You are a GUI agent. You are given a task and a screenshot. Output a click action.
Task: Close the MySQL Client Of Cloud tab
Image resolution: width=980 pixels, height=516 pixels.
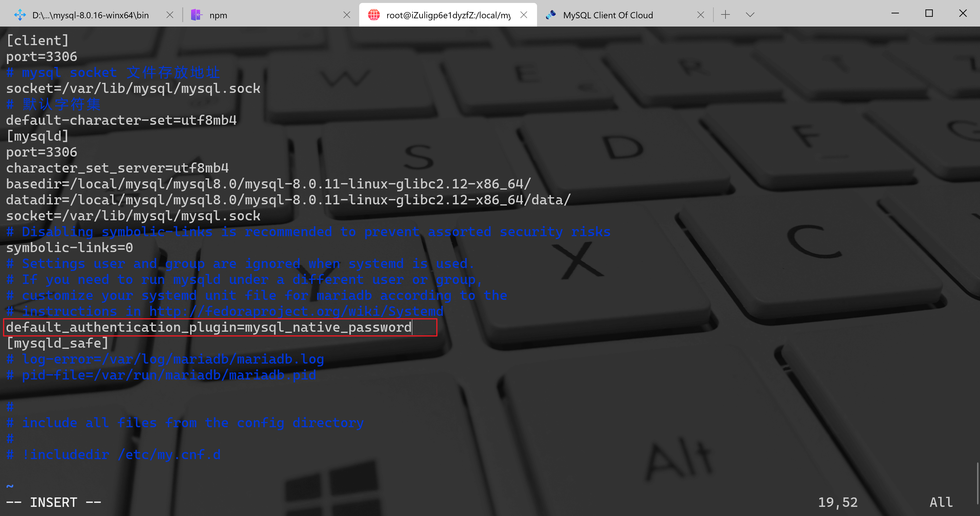[x=700, y=15]
